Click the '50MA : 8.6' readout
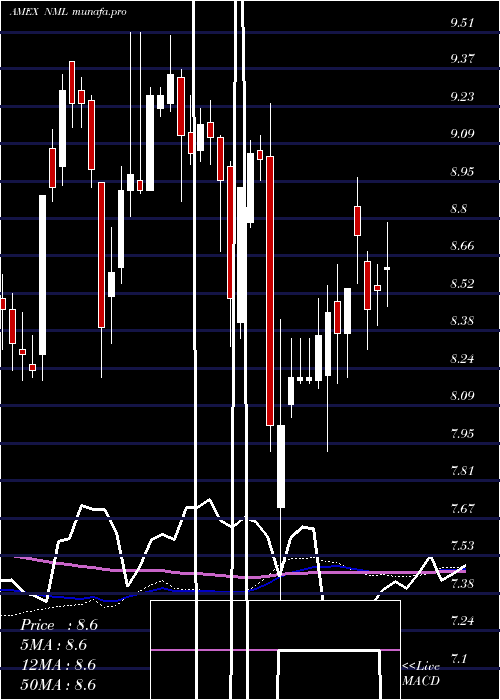 tap(58, 685)
